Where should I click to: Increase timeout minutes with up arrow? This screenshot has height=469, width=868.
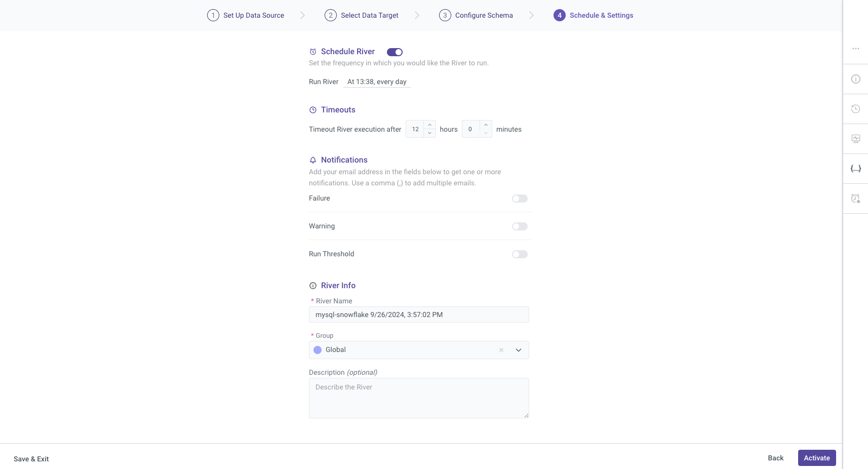point(486,125)
